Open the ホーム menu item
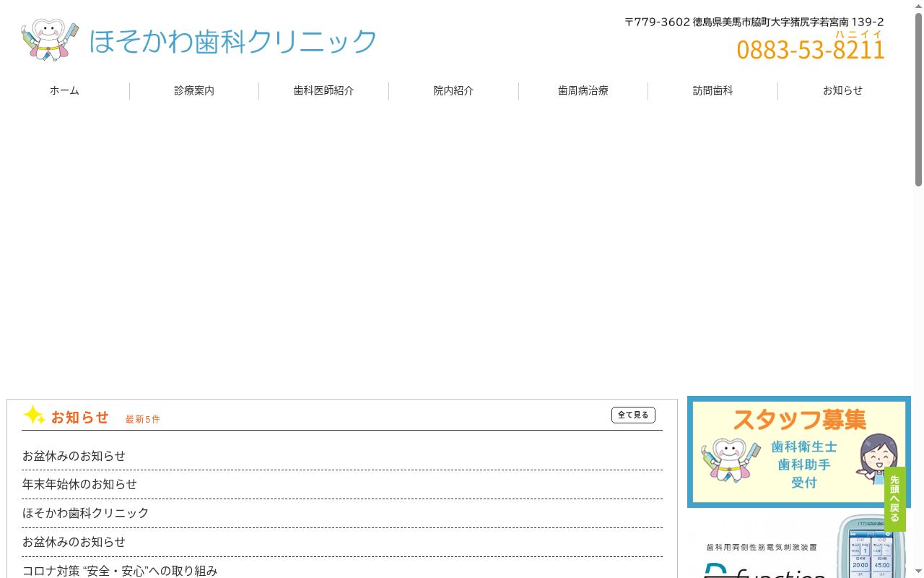The height and width of the screenshot is (578, 924). (64, 91)
